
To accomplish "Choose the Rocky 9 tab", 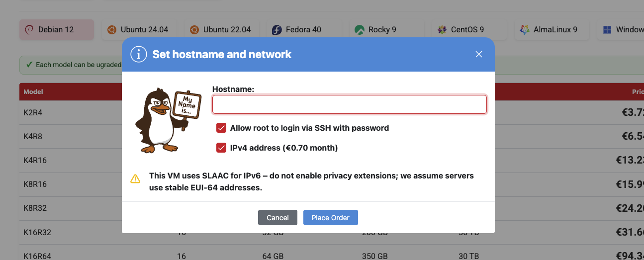I will (x=382, y=30).
